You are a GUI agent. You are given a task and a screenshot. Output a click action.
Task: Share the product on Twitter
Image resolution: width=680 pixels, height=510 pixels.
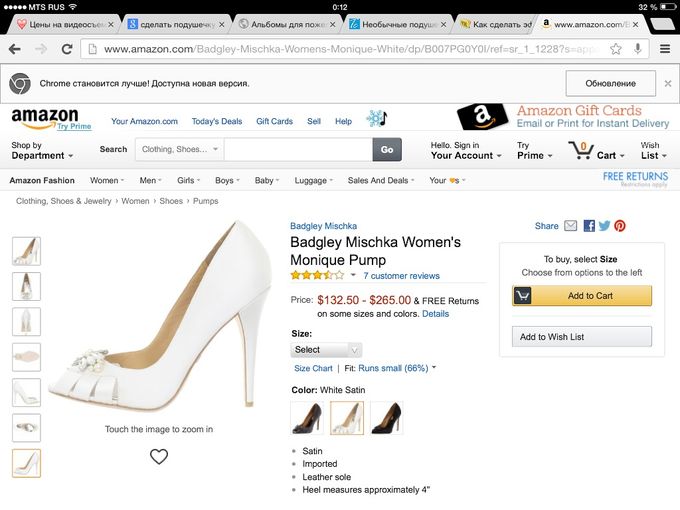coord(604,226)
